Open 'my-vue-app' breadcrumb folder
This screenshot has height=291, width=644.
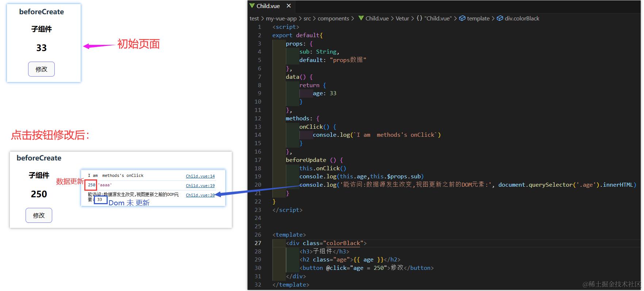[x=281, y=19]
